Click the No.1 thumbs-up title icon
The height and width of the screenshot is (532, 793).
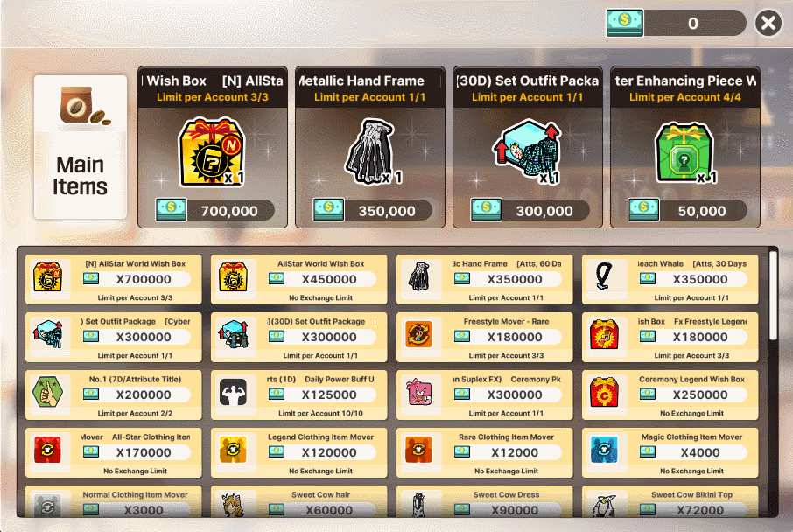[x=47, y=392]
